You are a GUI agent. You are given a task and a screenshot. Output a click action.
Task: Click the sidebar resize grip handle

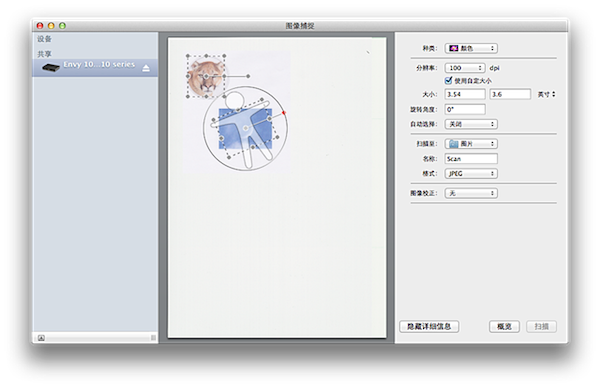pos(153,338)
